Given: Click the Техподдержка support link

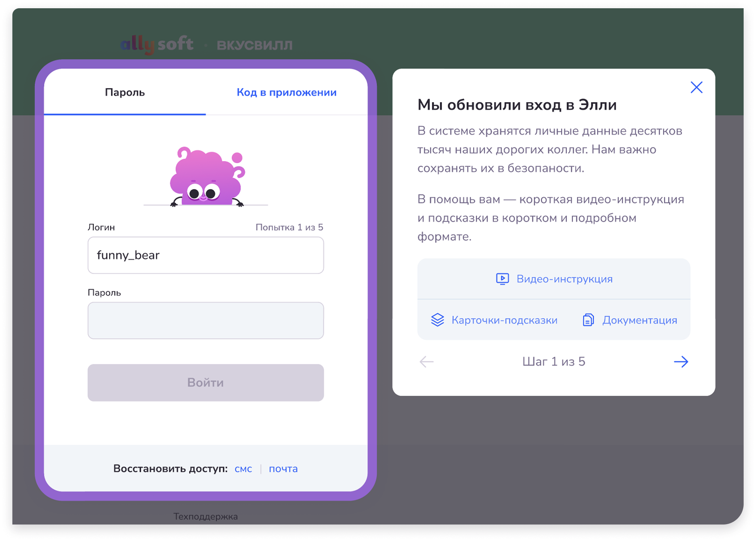Looking at the screenshot, I should [205, 516].
